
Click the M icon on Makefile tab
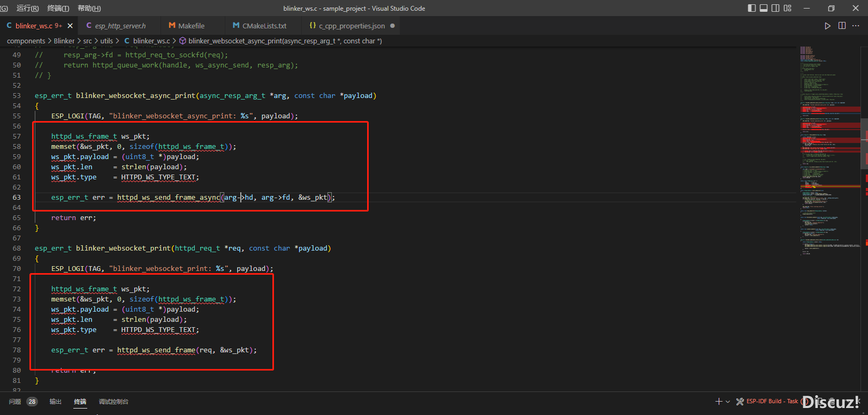(x=172, y=26)
